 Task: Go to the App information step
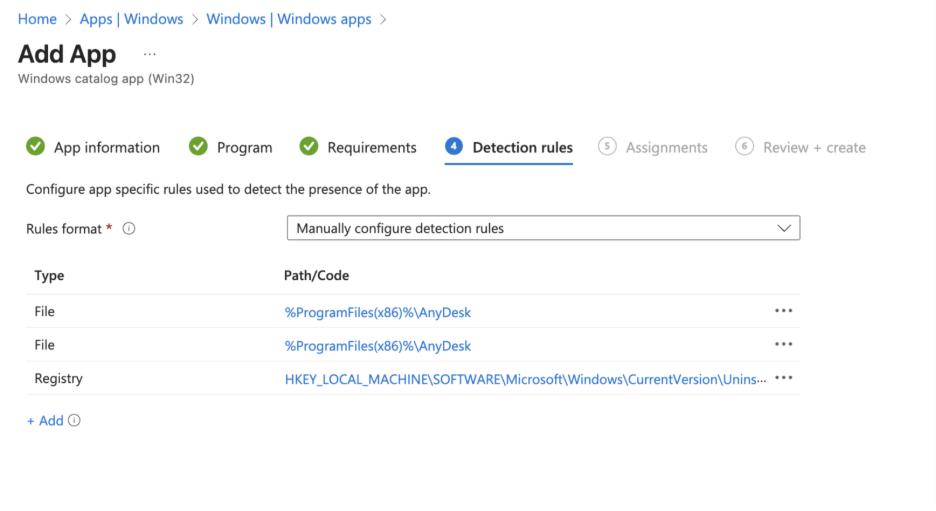106,148
